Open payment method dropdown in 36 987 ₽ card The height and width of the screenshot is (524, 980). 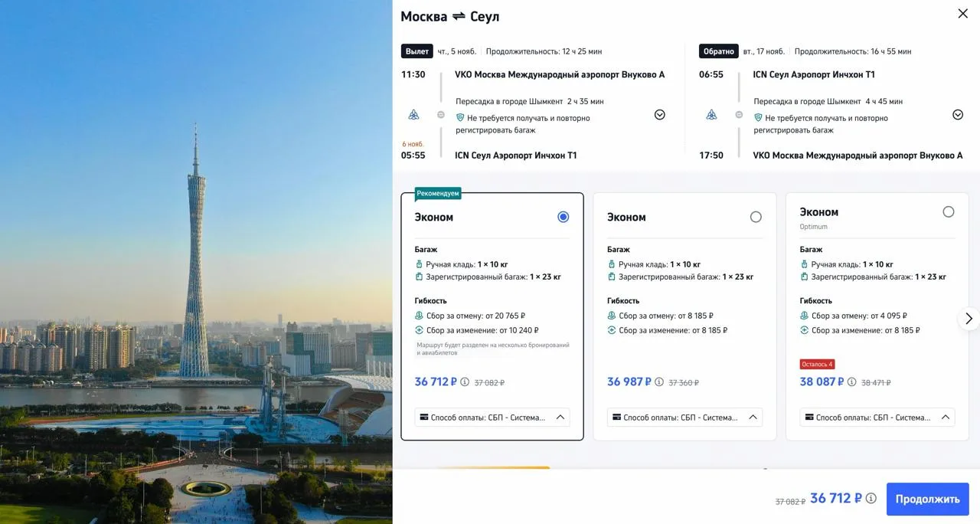[684, 418]
